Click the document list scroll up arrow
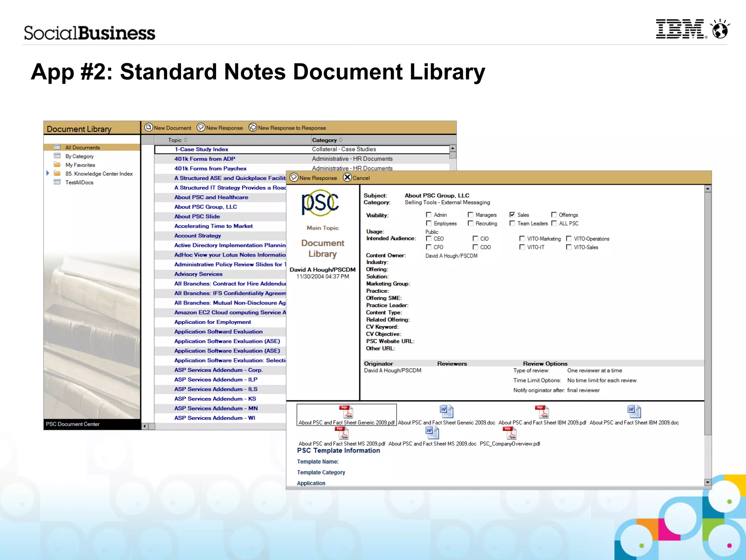The image size is (746, 560). click(x=452, y=148)
